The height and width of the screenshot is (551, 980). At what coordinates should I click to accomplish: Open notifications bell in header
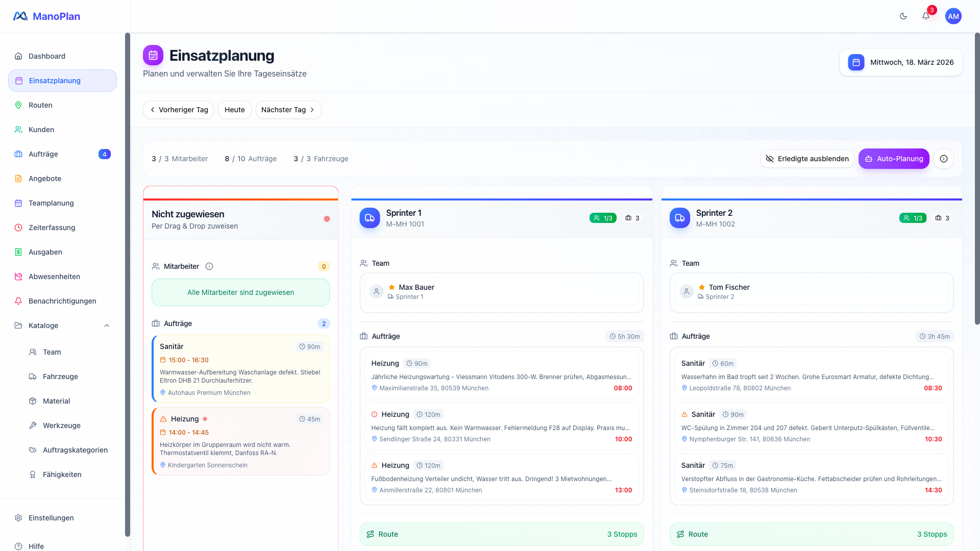(926, 16)
